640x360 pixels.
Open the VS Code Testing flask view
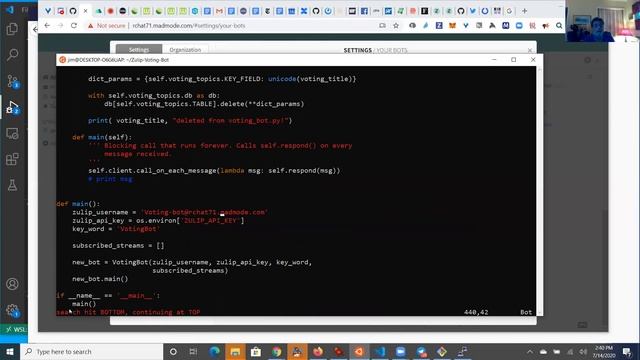tap(12, 185)
